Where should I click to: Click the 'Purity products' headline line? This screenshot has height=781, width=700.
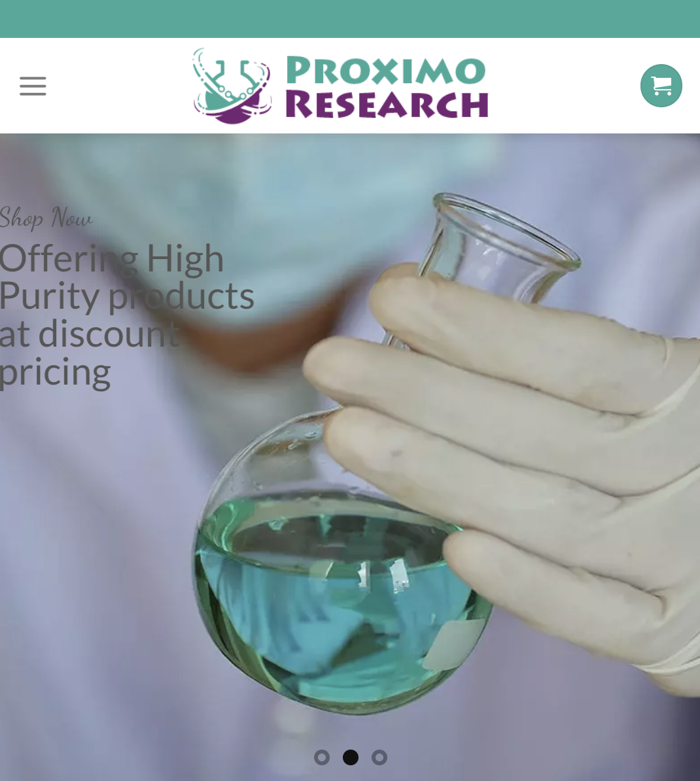127,296
